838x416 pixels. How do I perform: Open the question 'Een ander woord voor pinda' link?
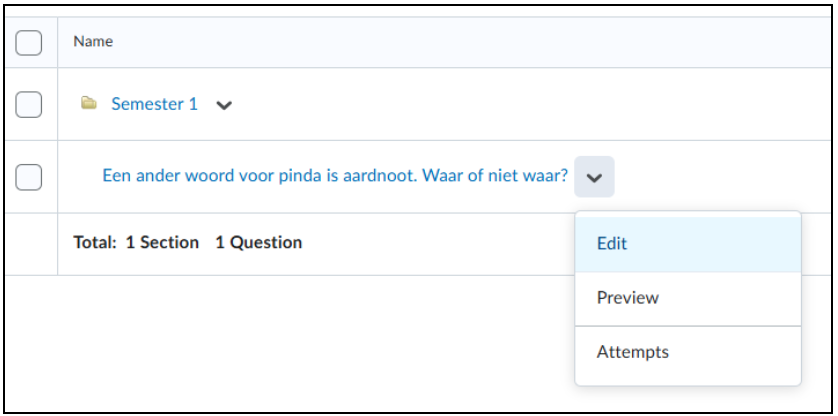[335, 175]
